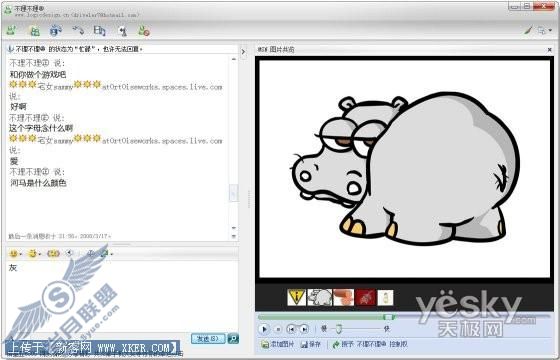Send a nudge with the nudge icon

54,254
